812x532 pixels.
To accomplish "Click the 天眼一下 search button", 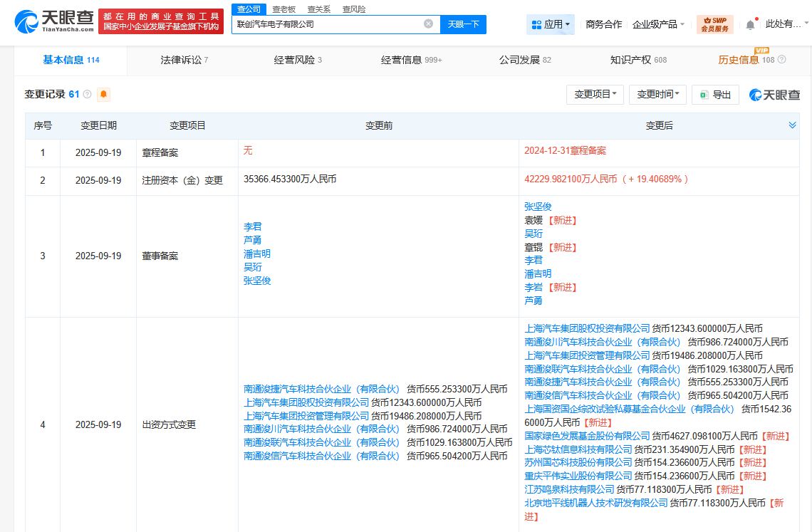I will coord(464,24).
